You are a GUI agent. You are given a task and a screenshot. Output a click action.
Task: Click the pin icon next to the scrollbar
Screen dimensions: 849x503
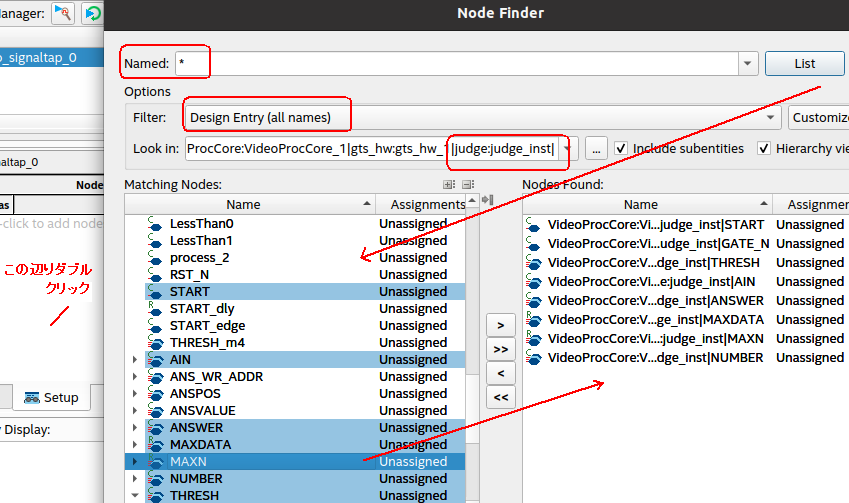[x=488, y=200]
